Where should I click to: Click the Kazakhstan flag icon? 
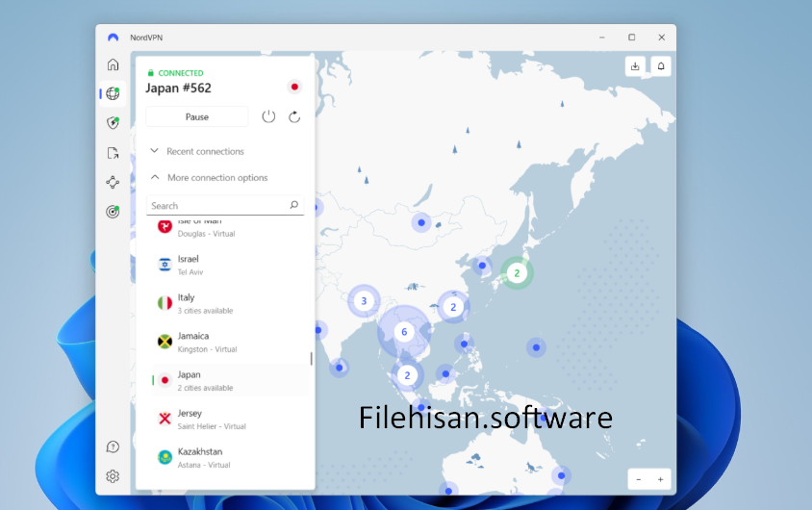(165, 457)
